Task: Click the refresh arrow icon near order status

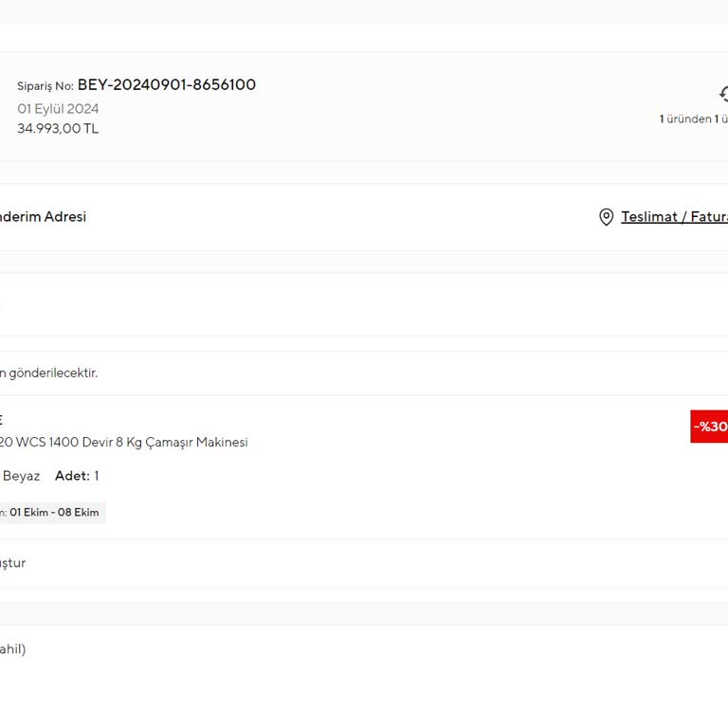Action: coord(724,94)
